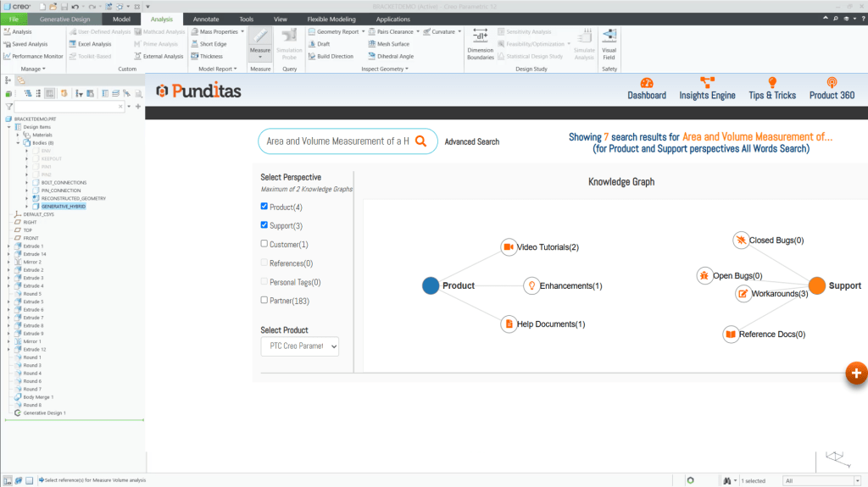868x487 pixels.
Task: Open the Select Product dropdown
Action: pyautogui.click(x=299, y=346)
